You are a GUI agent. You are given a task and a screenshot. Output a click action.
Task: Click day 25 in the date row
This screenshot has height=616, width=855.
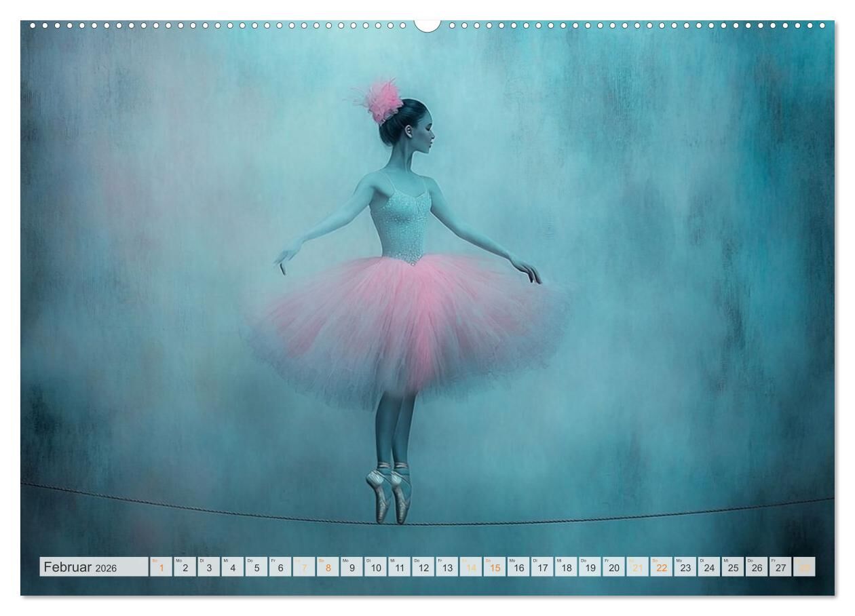pyautogui.click(x=732, y=567)
